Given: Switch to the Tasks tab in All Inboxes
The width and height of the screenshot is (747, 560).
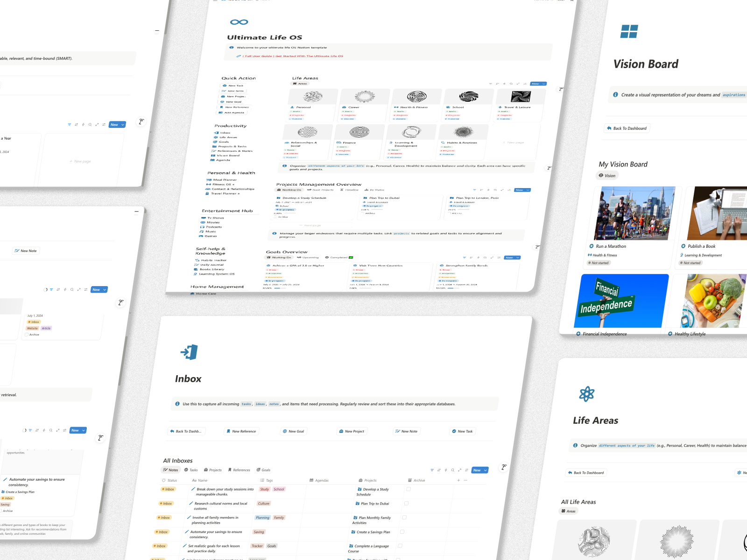Looking at the screenshot, I should coord(191,470).
